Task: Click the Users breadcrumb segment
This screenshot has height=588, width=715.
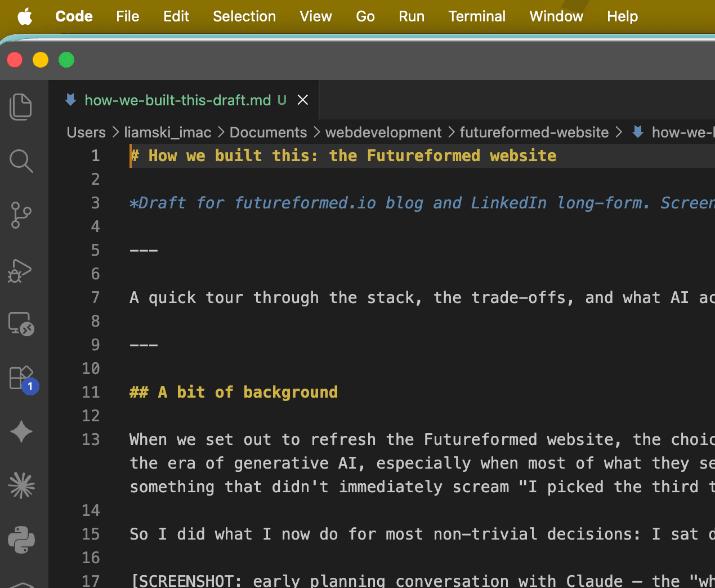Action: [x=86, y=132]
